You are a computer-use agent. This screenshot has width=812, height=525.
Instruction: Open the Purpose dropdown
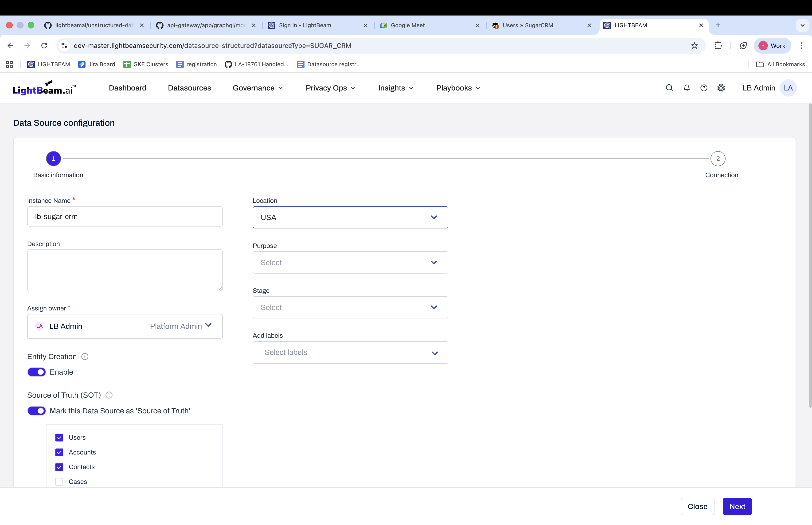tap(350, 262)
